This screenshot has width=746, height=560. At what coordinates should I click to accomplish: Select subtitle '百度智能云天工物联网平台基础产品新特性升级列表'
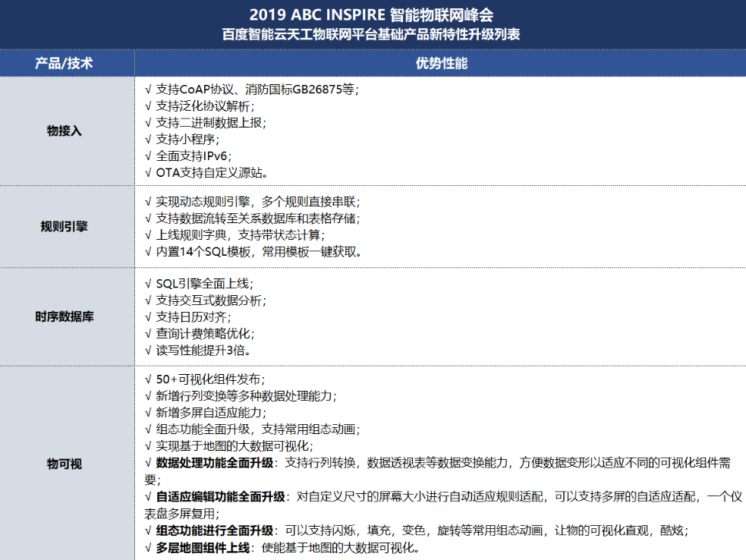click(371, 34)
